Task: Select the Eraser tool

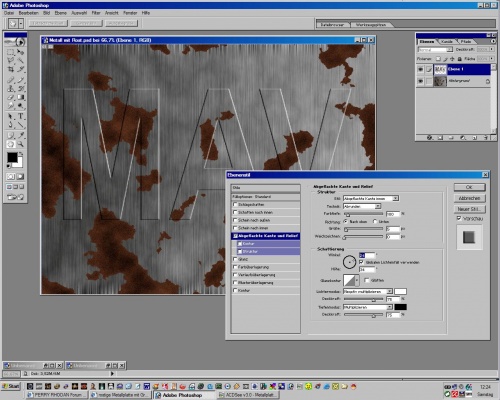Action: (x=11, y=97)
